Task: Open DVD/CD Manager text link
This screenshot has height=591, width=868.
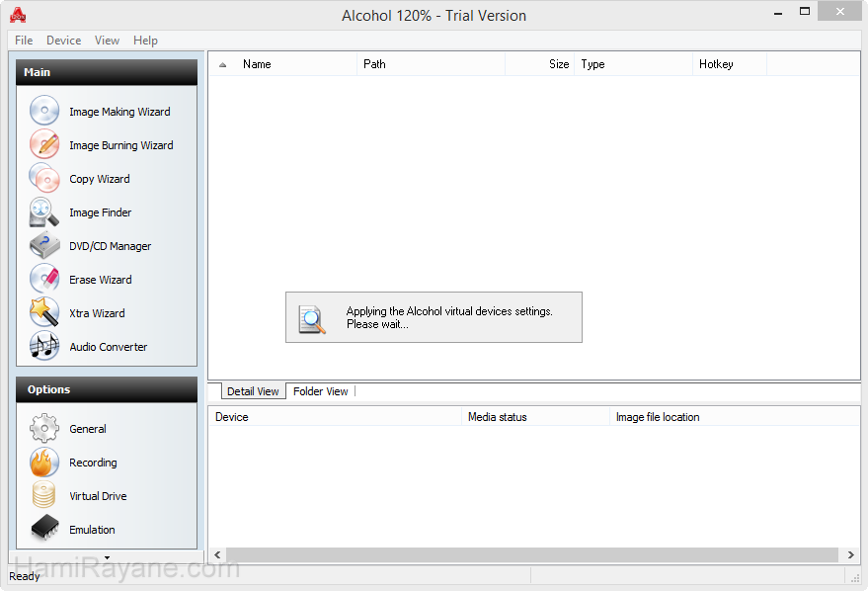Action: (111, 246)
